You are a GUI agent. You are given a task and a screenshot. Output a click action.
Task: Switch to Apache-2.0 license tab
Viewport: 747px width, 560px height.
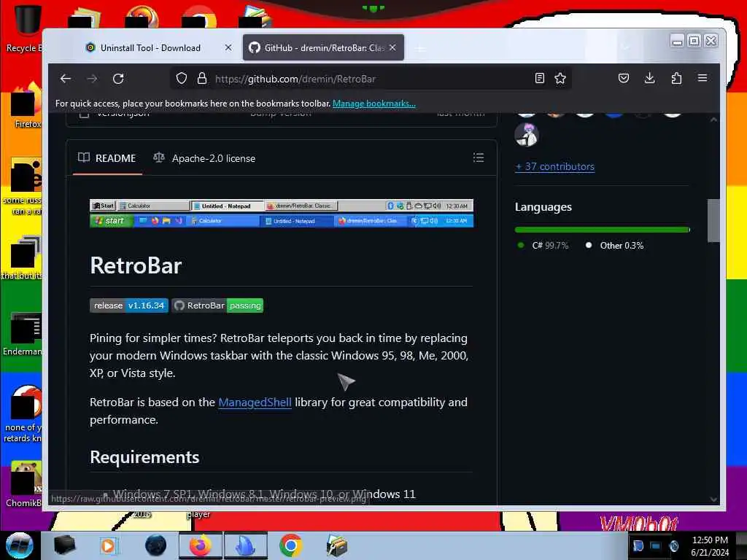[x=204, y=158]
